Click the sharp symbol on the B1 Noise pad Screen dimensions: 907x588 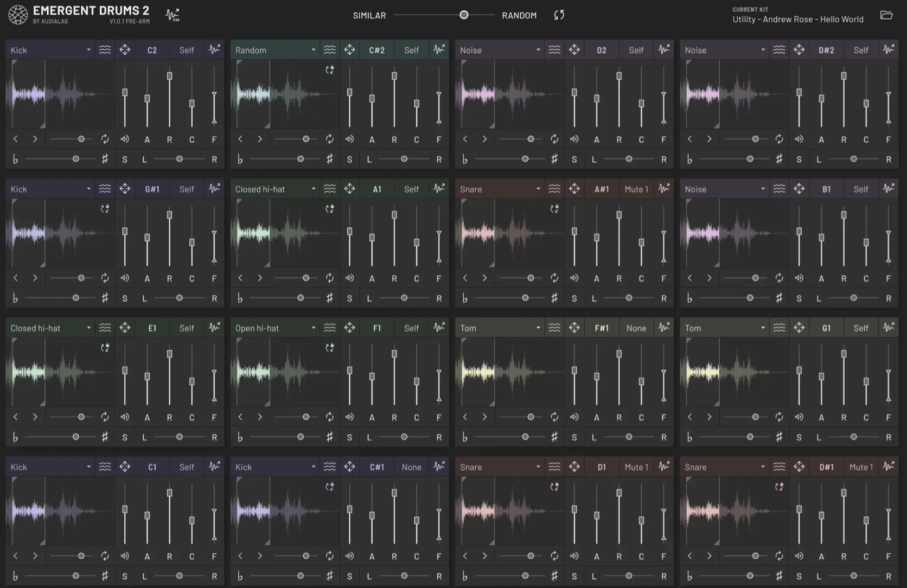coord(779,298)
